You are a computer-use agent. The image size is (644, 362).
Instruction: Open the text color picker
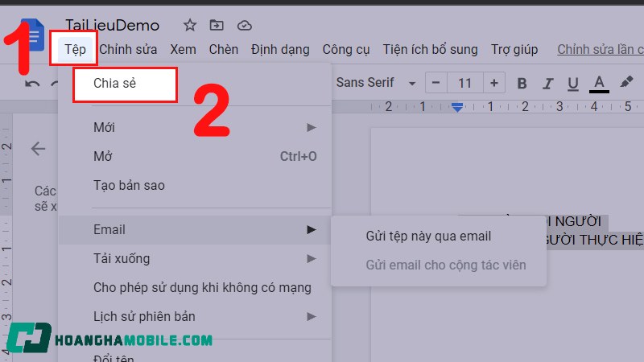point(599,84)
